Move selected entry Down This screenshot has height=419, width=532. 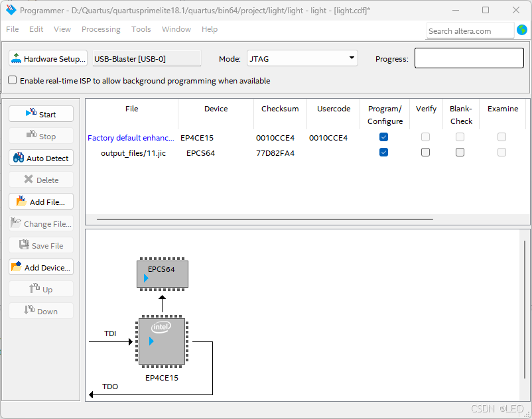pyautogui.click(x=41, y=311)
